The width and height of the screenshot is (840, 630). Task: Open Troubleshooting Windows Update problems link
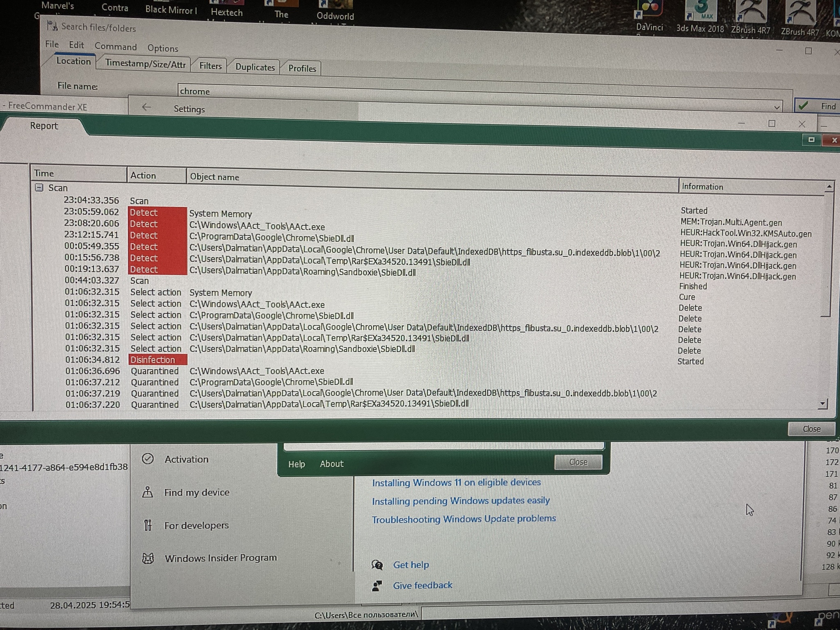point(463,519)
